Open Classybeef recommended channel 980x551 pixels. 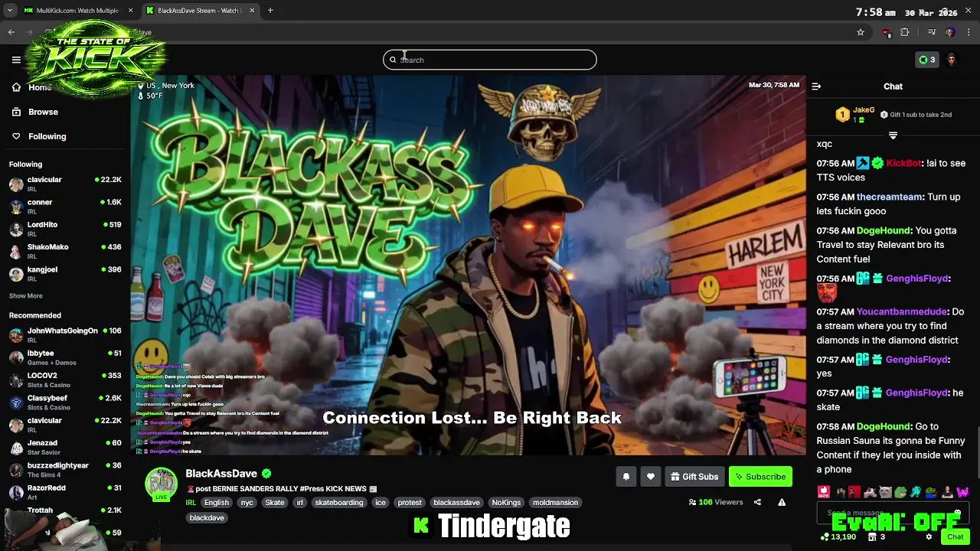(x=65, y=403)
